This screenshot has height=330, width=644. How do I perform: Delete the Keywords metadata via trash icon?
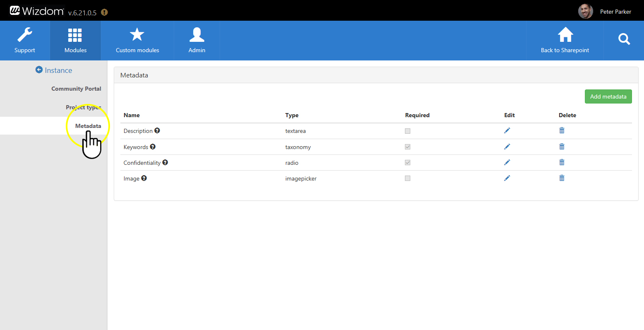[x=562, y=147]
